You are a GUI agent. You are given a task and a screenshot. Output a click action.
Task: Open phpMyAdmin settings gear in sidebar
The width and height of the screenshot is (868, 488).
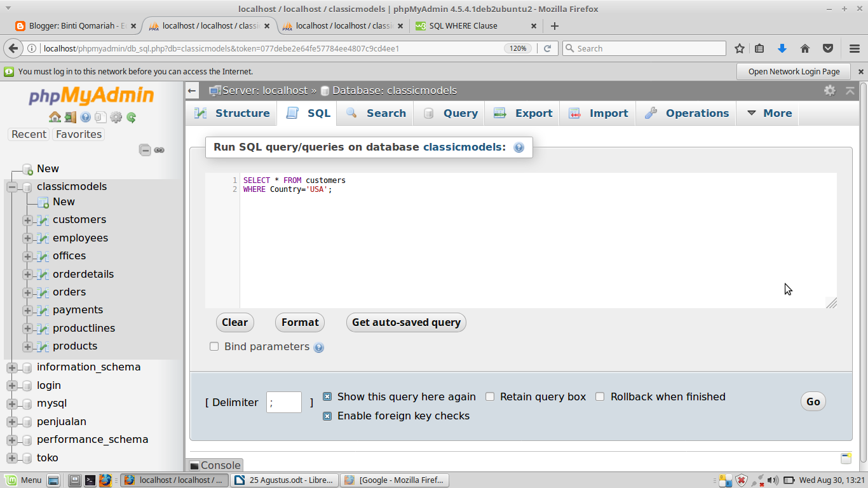[116, 117]
